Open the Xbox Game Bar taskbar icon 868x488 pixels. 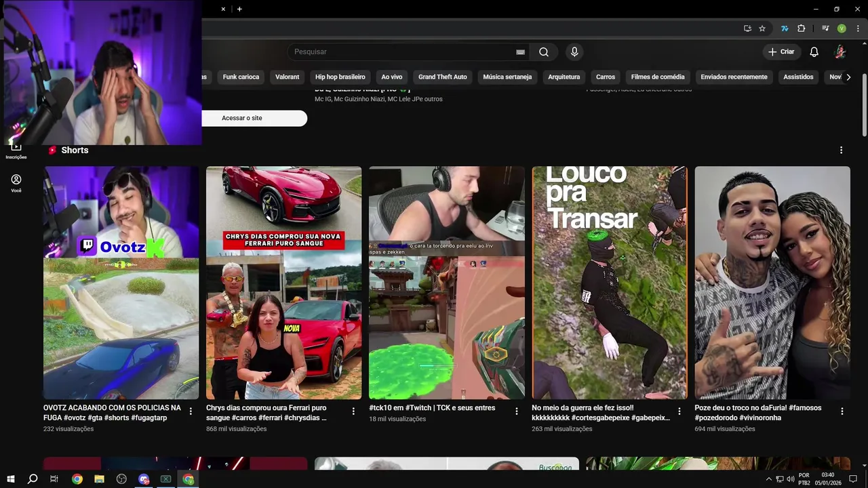coord(165,479)
